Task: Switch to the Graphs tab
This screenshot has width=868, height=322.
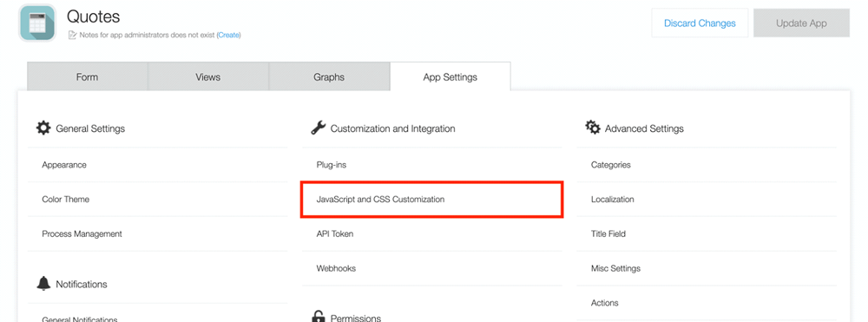Action: pos(329,77)
